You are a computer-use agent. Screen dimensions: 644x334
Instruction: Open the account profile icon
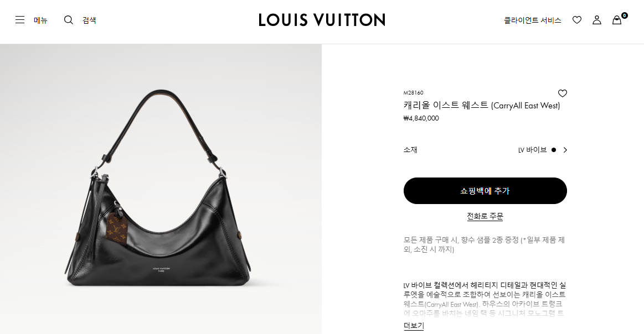597,20
